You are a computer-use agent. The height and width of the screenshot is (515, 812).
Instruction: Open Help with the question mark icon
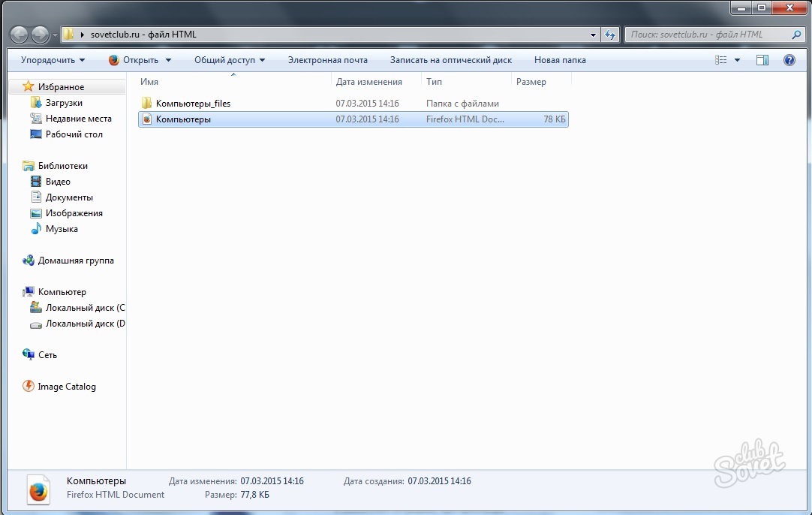pos(789,60)
